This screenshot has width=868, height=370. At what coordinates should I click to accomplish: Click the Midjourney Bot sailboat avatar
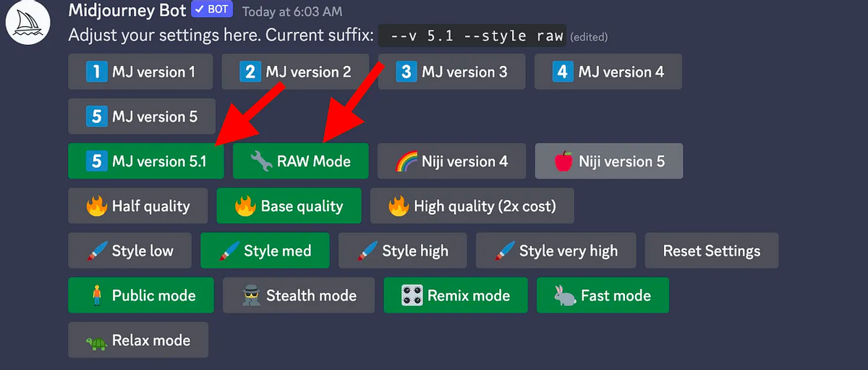pyautogui.click(x=27, y=23)
